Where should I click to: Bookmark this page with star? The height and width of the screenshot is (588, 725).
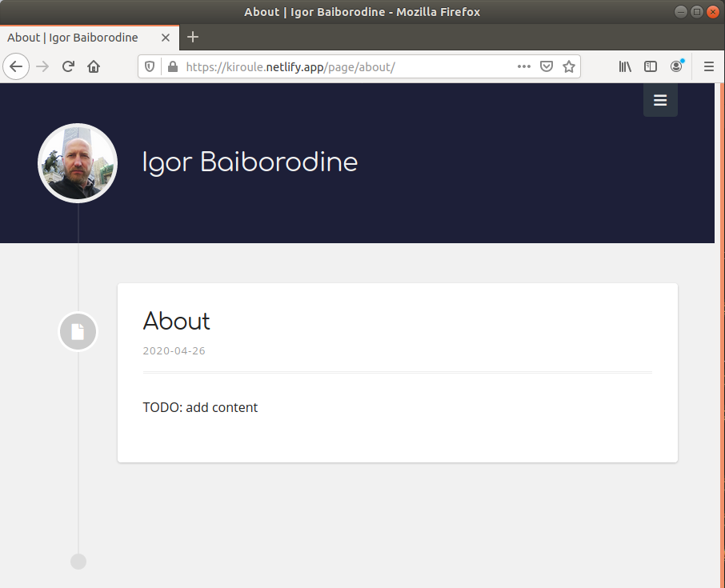[569, 66]
